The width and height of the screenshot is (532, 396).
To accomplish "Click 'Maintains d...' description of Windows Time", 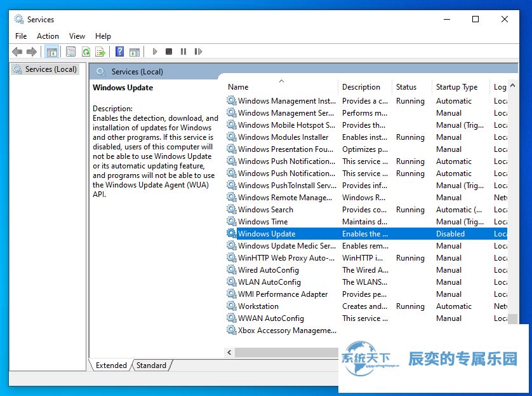I will pos(365,221).
